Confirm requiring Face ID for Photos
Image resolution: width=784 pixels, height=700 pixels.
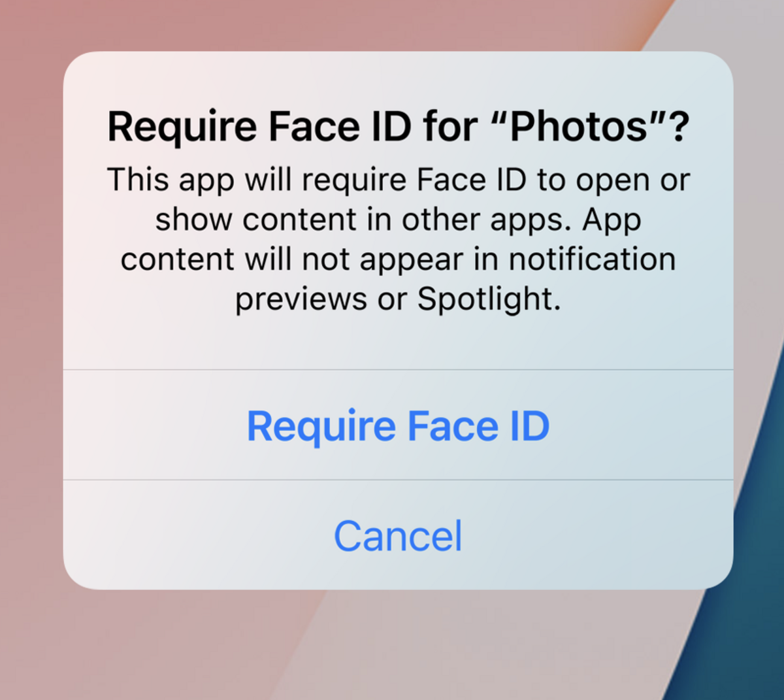click(398, 425)
